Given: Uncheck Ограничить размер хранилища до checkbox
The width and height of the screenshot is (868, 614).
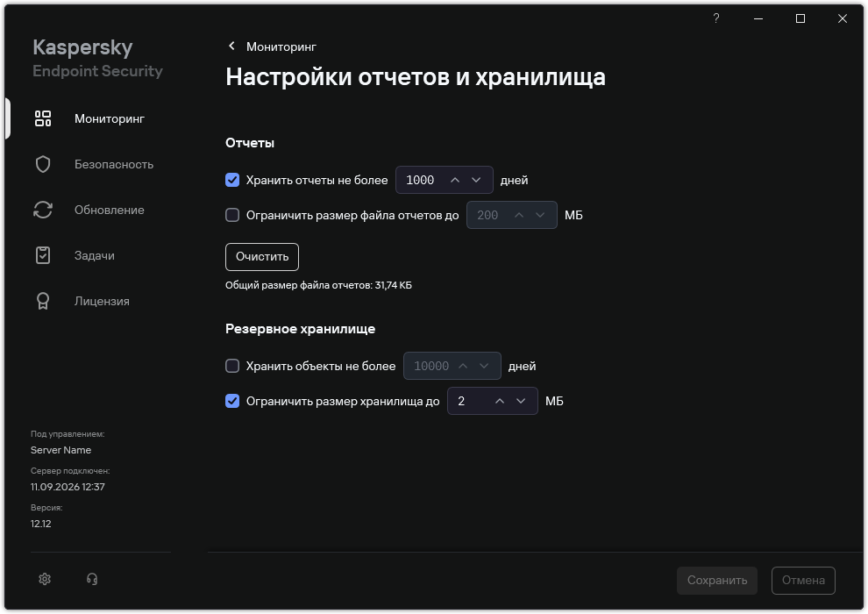Looking at the screenshot, I should 232,401.
